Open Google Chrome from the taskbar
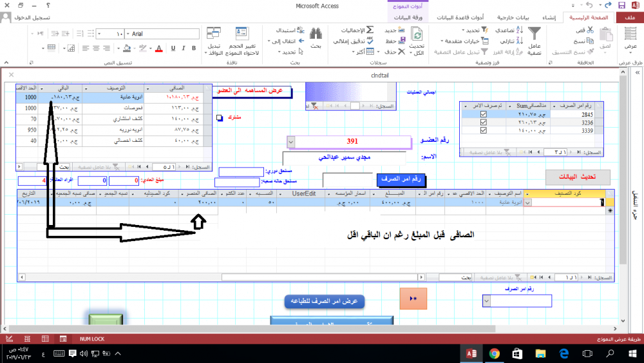This screenshot has width=644, height=363. click(x=494, y=353)
